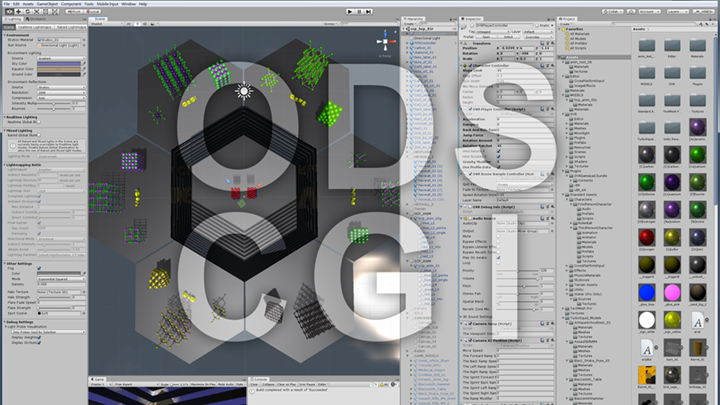Collapse the Environment section
The image size is (720, 405).
[x=5, y=35]
